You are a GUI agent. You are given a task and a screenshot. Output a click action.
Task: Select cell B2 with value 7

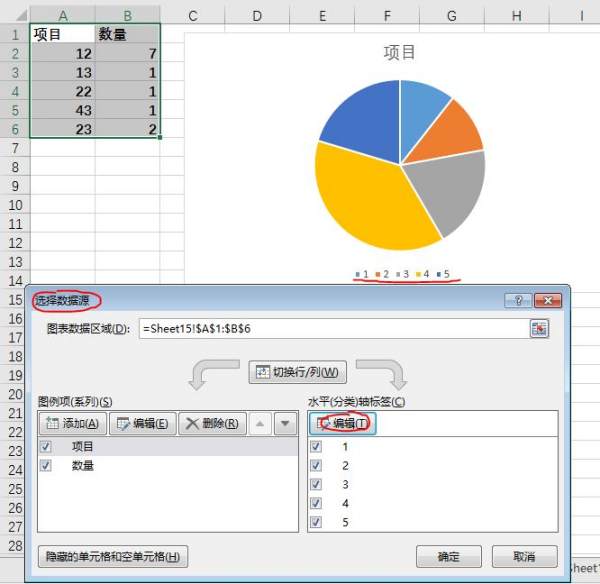point(127,53)
